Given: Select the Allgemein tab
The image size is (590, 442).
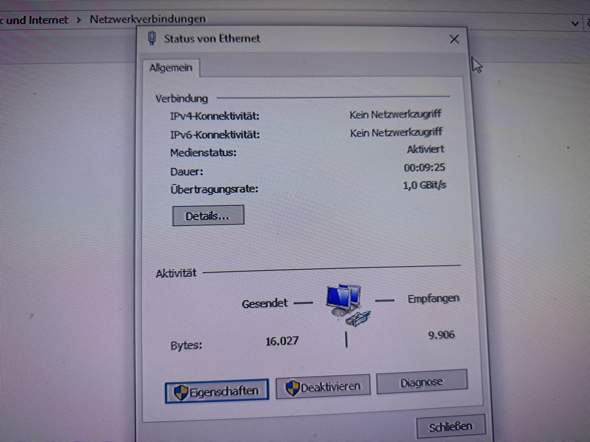Looking at the screenshot, I should click(x=171, y=68).
